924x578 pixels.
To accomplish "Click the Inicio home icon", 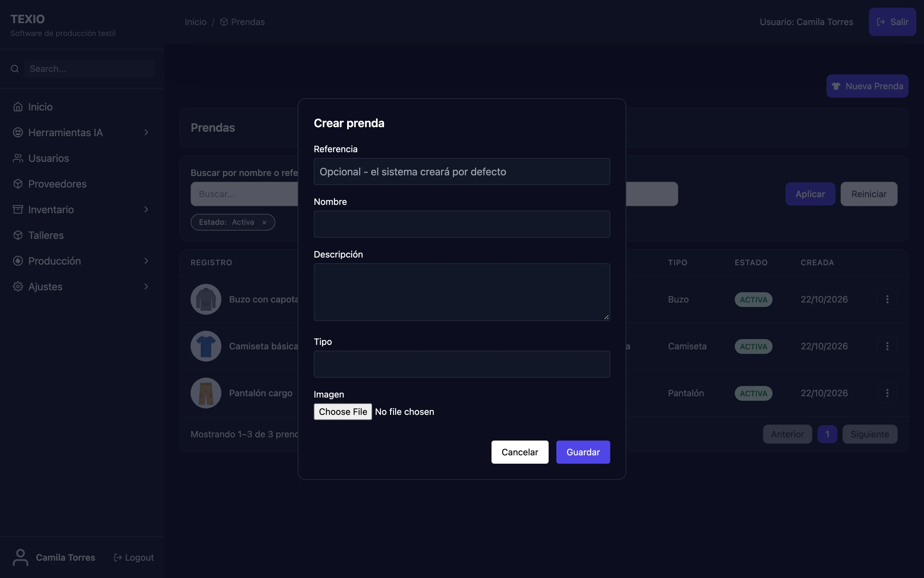I will click(x=18, y=107).
